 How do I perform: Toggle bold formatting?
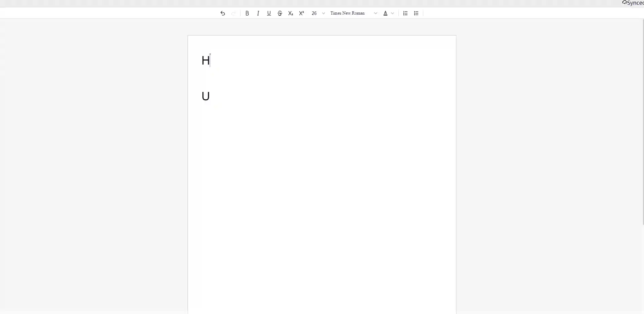(x=247, y=13)
